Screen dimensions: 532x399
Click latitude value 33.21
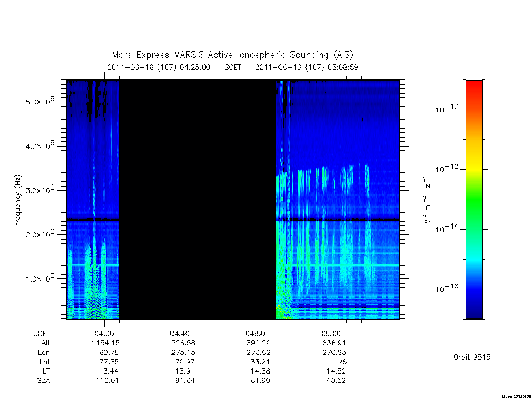tap(260, 362)
